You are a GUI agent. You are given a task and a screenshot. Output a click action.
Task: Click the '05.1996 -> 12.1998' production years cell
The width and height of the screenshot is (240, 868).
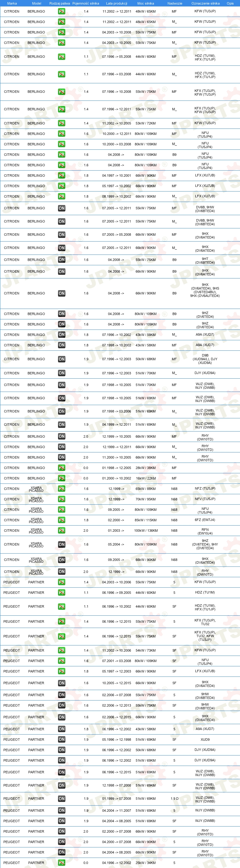[116, 739]
